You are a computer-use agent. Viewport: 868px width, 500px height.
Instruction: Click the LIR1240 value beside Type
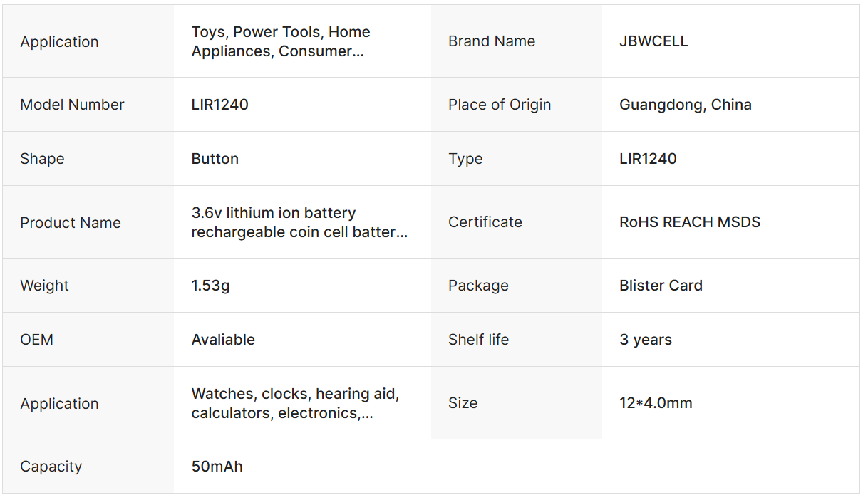648,159
